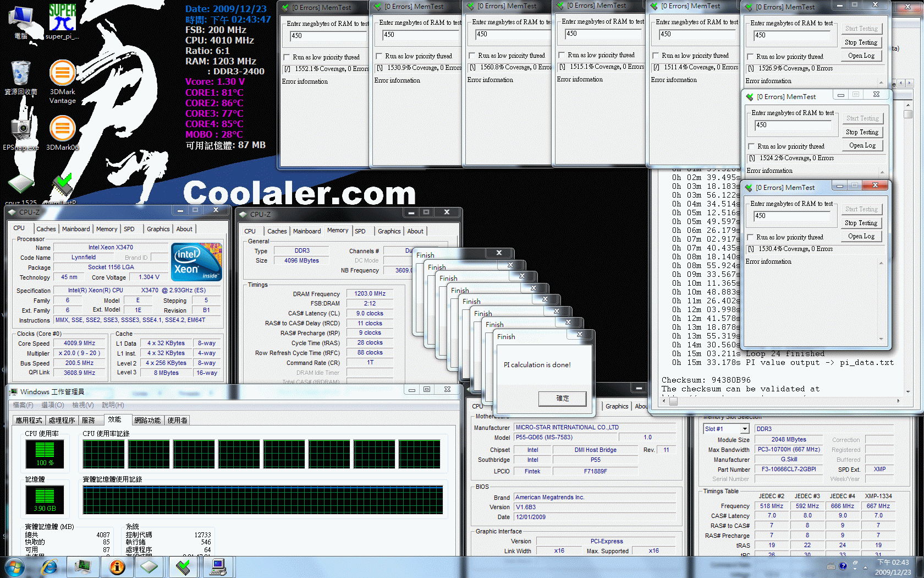
Task: Open the 資源回收筒 recycle bin icon
Action: tap(21, 78)
